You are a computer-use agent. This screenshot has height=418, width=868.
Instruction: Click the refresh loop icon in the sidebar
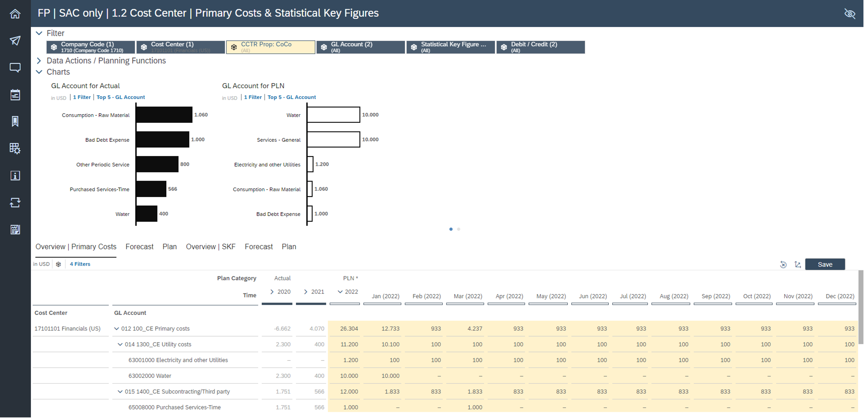click(x=15, y=203)
